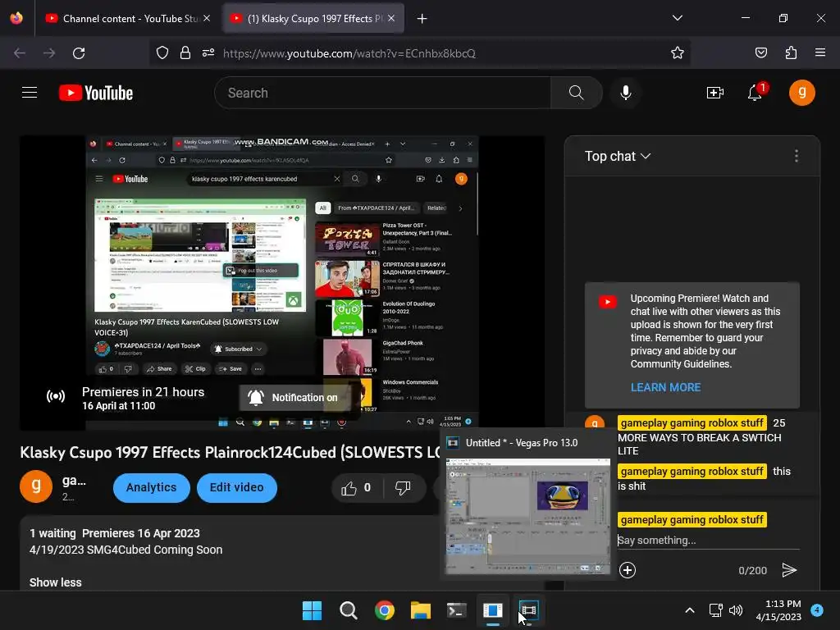Open live chat more options menu

796,156
